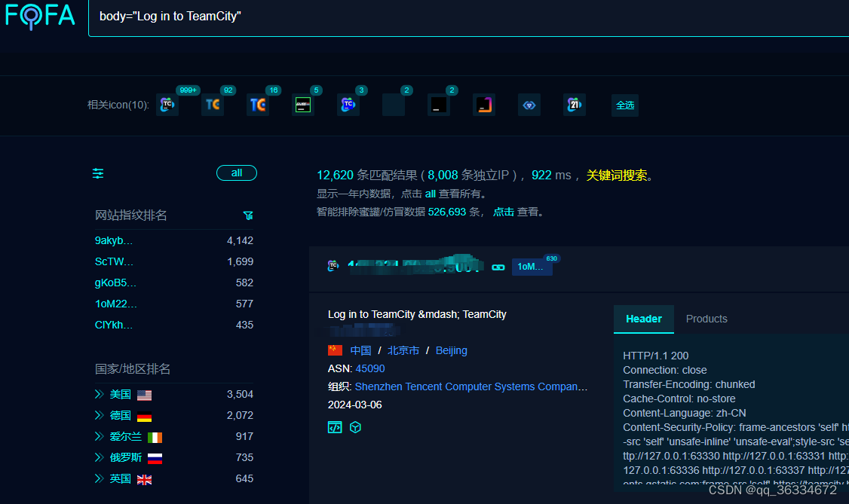Image resolution: width=849 pixels, height=504 pixels.
Task: Click the China flag icon
Action: pos(336,350)
